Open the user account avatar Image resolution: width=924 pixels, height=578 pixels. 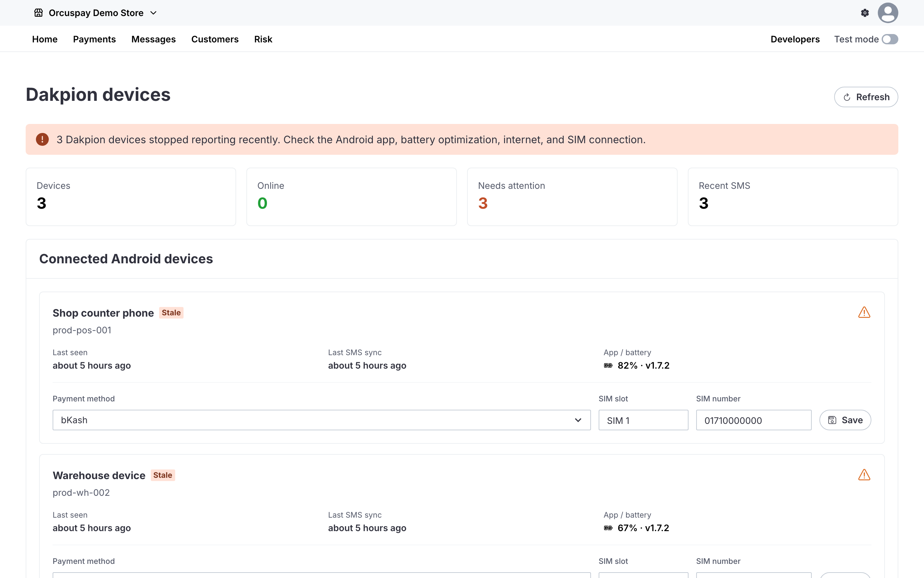pyautogui.click(x=888, y=13)
